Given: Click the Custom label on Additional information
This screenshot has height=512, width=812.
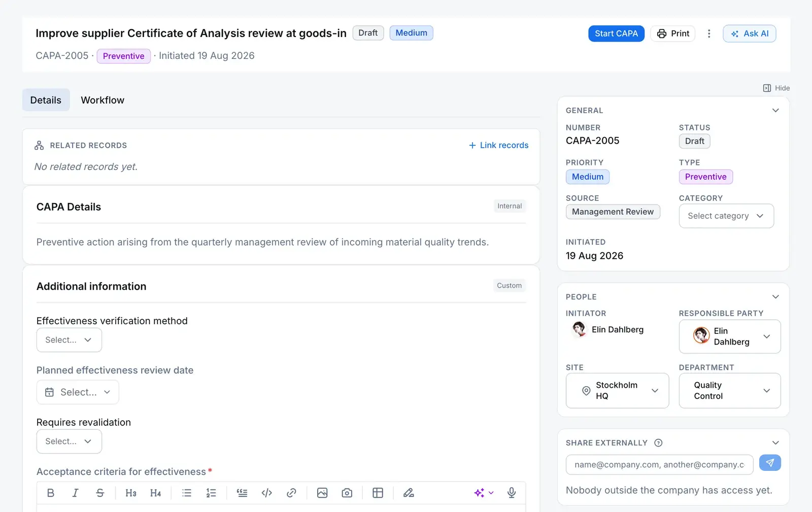Looking at the screenshot, I should [x=509, y=286].
